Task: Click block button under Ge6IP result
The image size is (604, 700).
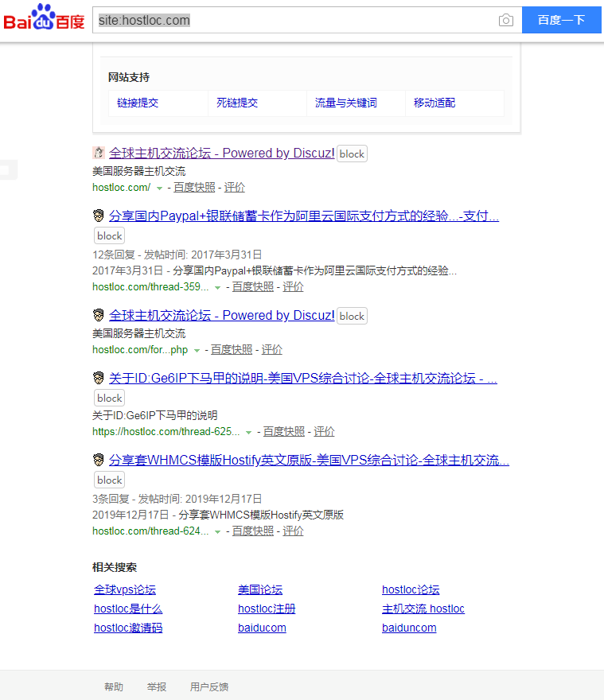Action: pos(110,398)
